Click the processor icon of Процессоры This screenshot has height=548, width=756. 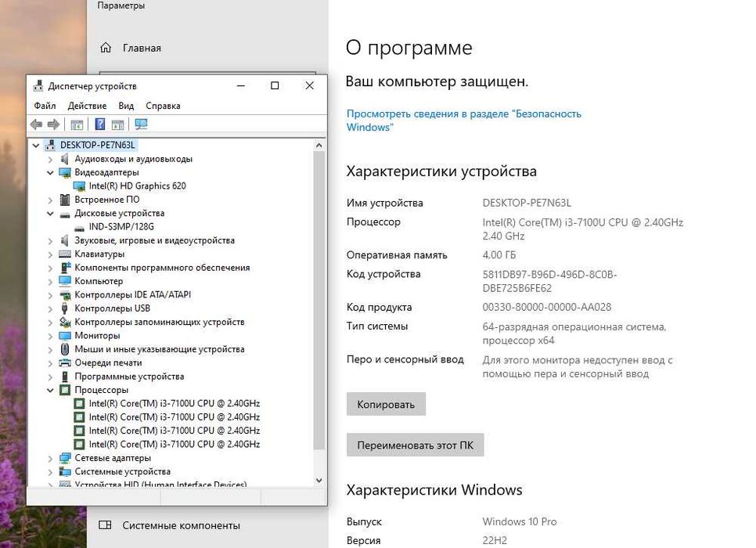pyautogui.click(x=65, y=390)
